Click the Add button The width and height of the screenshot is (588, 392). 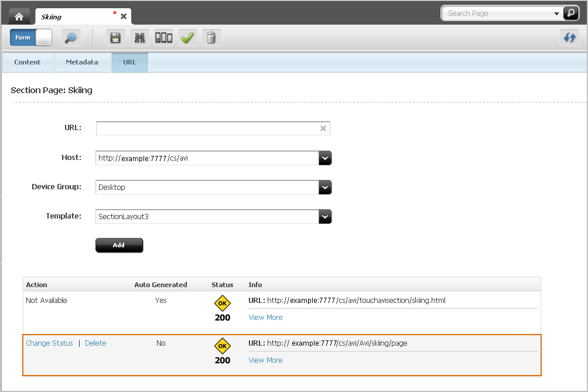pyautogui.click(x=119, y=245)
